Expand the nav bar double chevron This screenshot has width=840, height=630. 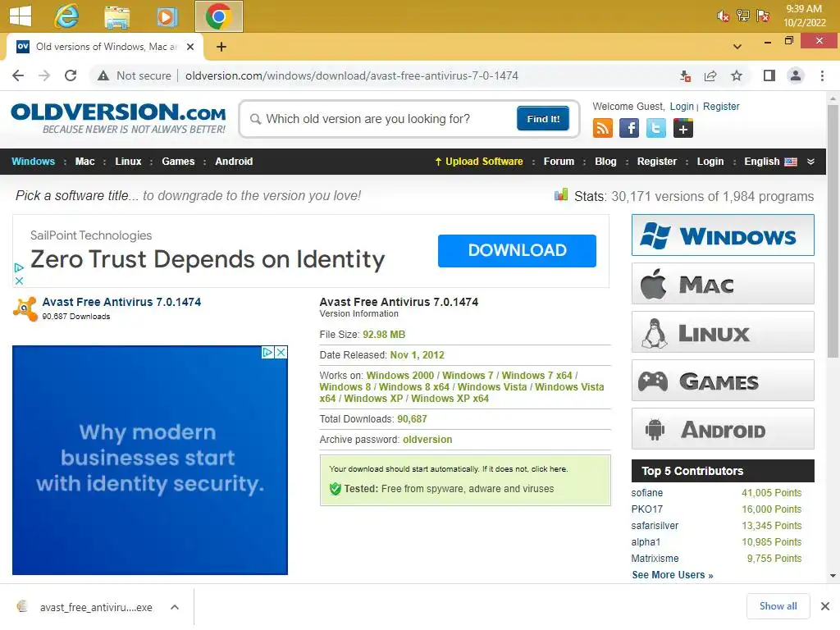point(810,162)
